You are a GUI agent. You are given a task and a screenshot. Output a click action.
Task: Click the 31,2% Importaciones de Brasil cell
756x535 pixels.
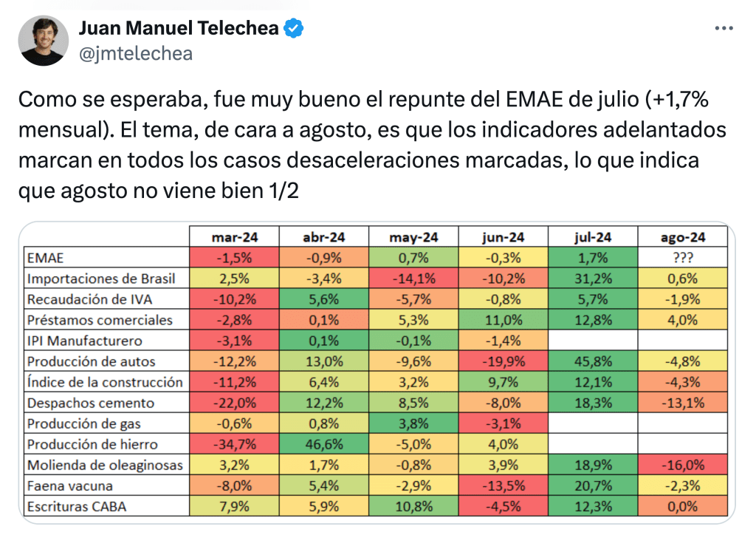pos(593,279)
